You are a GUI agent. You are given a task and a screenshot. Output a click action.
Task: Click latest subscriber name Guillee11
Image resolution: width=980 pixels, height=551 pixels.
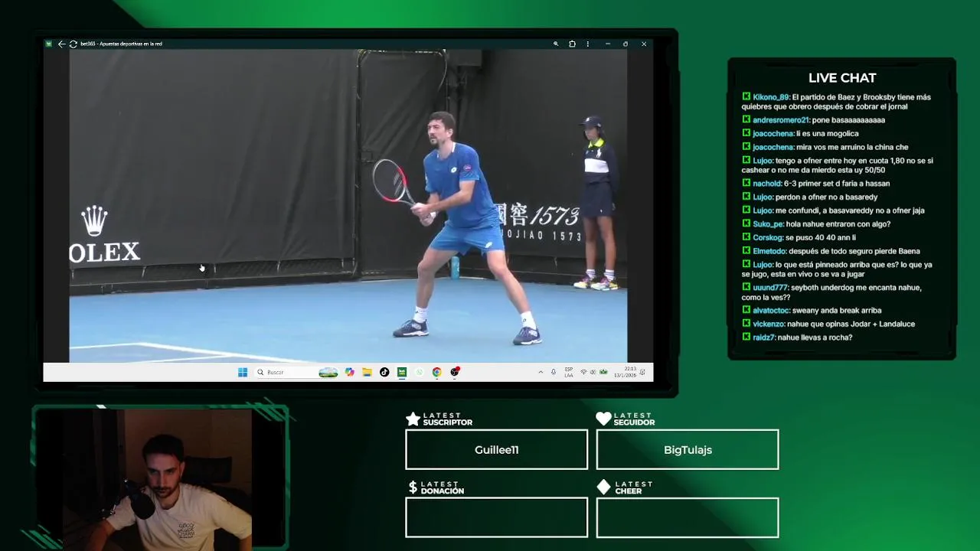tap(496, 450)
